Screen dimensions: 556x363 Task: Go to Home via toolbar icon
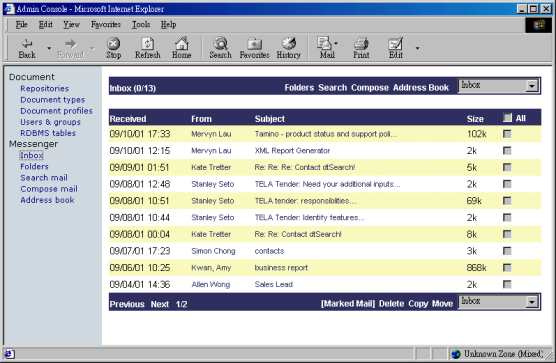coord(182,48)
